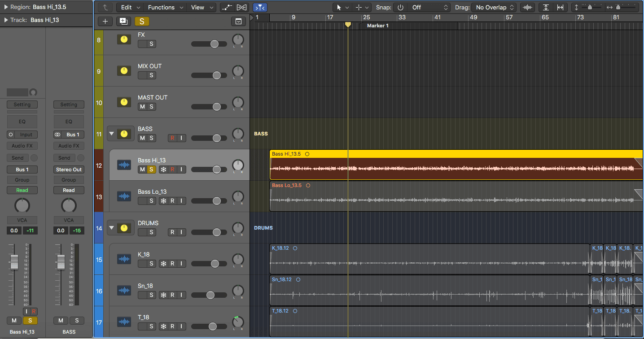Click the EQ slot on the BASS channel strip
Viewport: 644px width, 339px height.
(x=69, y=122)
